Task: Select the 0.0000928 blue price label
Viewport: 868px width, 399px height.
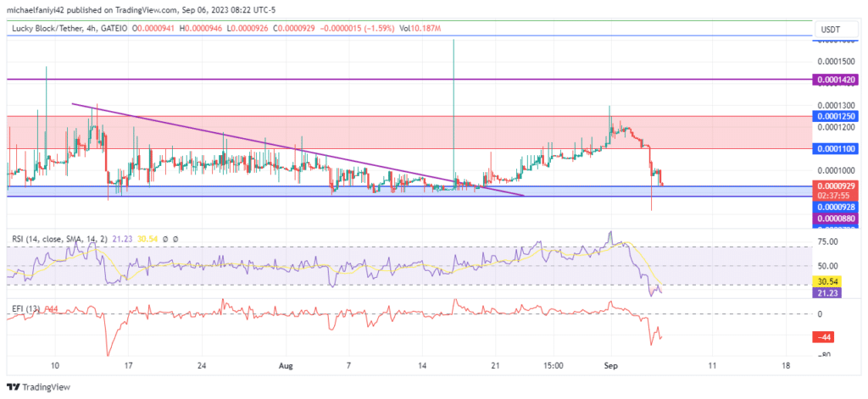Action: tap(835, 207)
